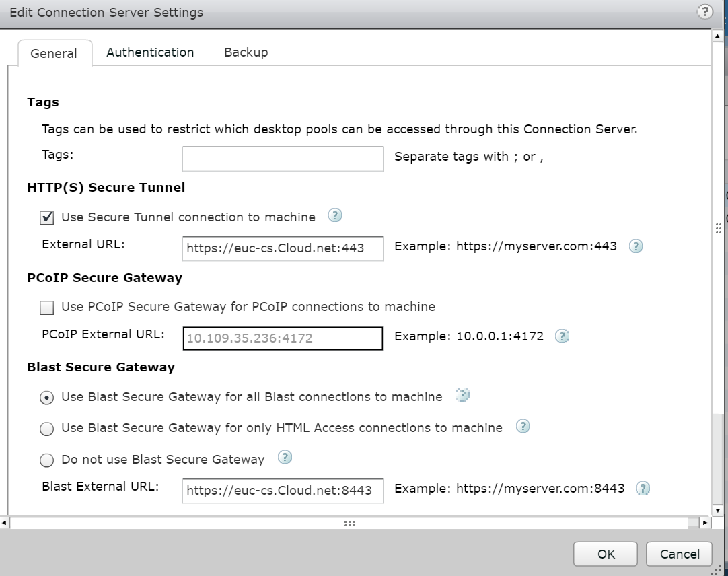Cancel the settings dialog
The image size is (728, 576).
tap(679, 554)
